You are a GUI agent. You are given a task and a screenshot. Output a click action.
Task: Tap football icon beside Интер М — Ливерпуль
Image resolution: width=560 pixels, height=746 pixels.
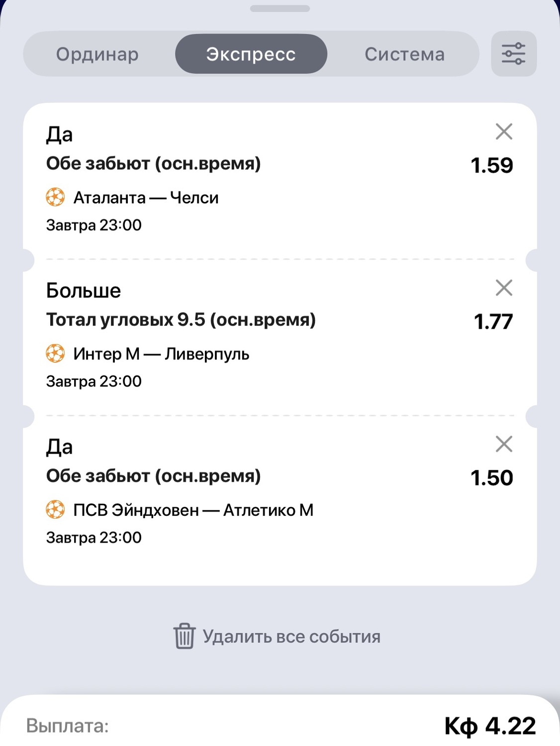(55, 354)
